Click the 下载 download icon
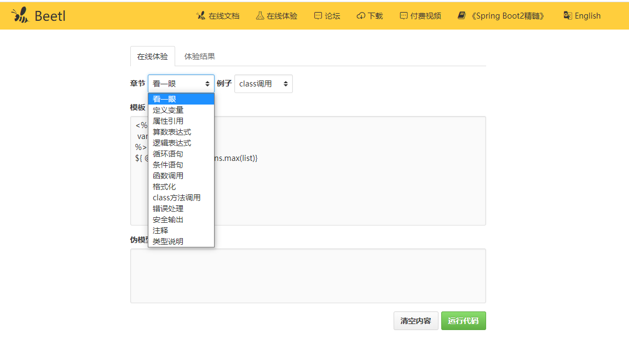The width and height of the screenshot is (629, 364). pos(361,16)
